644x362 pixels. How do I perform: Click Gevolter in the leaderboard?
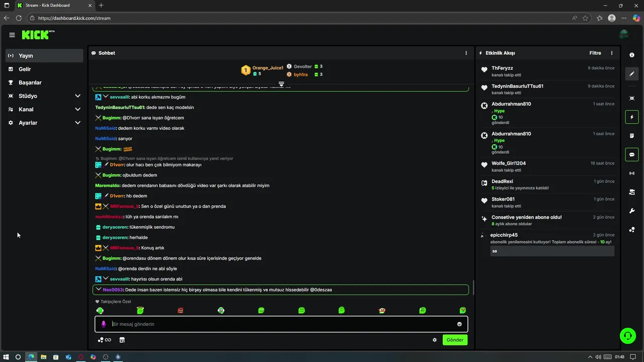coord(303,66)
